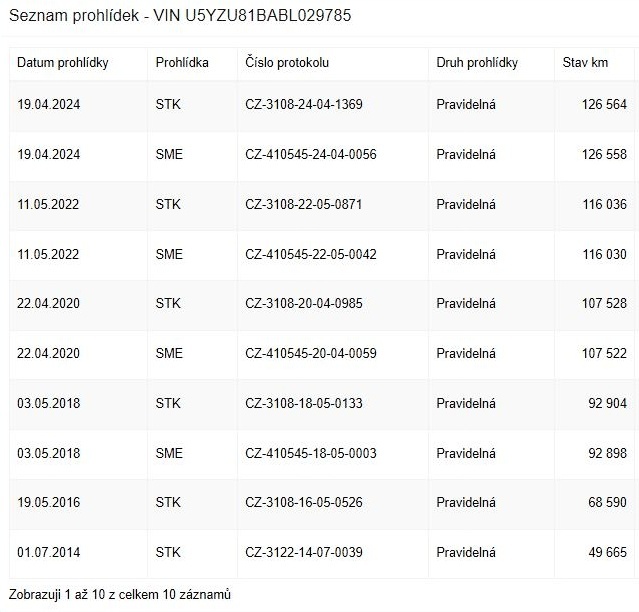The image size is (639, 612).
Task: Click the date 01.07.2014
Action: (x=49, y=553)
